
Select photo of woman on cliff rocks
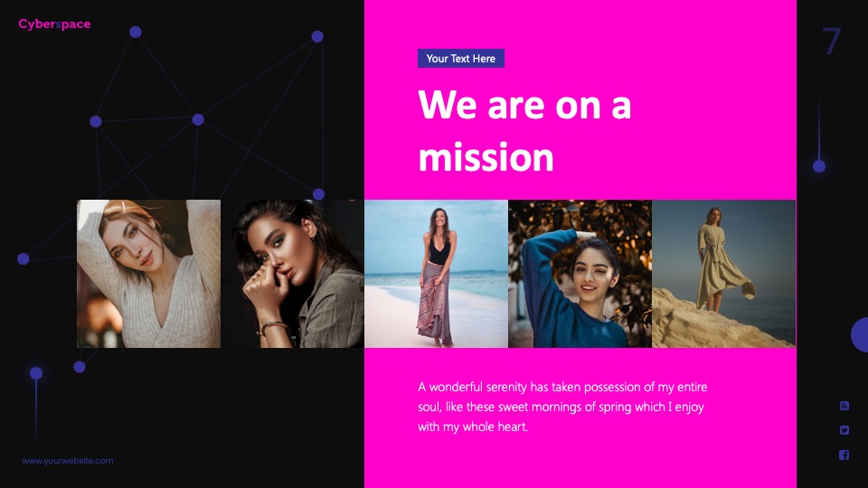tap(723, 274)
